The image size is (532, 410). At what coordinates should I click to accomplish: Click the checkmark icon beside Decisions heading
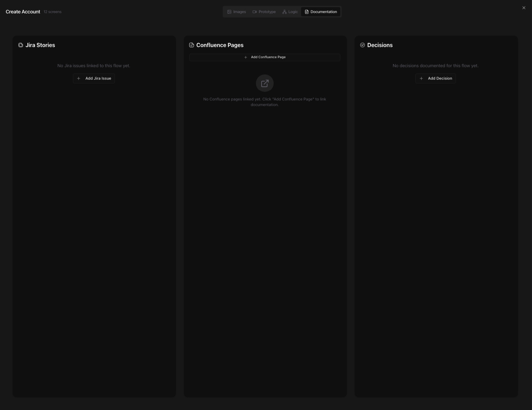[x=362, y=45]
